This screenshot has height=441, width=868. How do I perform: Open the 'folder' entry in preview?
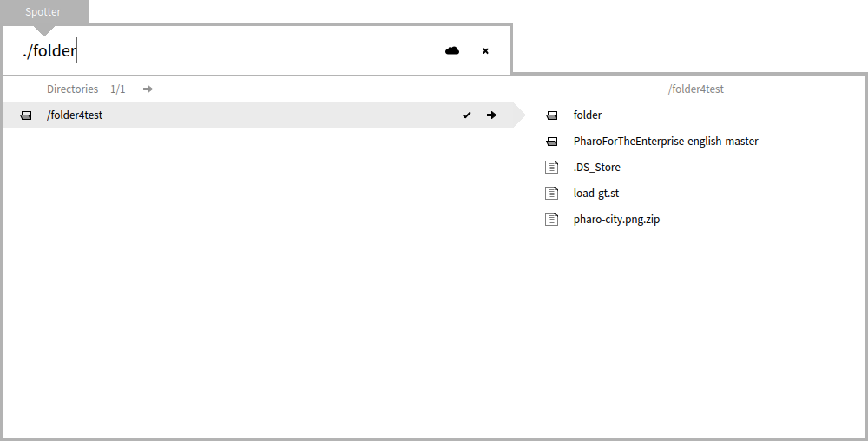[588, 115]
